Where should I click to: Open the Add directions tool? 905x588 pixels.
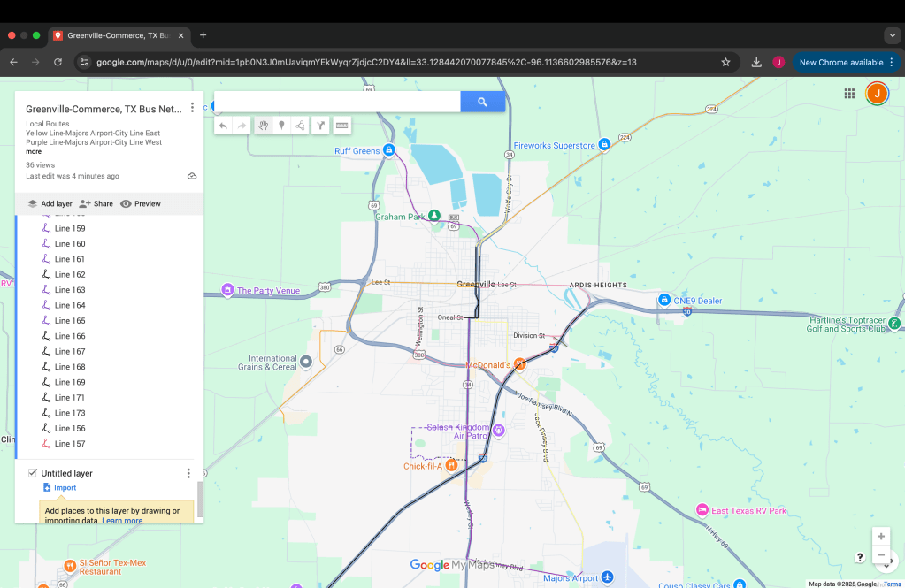(x=320, y=126)
